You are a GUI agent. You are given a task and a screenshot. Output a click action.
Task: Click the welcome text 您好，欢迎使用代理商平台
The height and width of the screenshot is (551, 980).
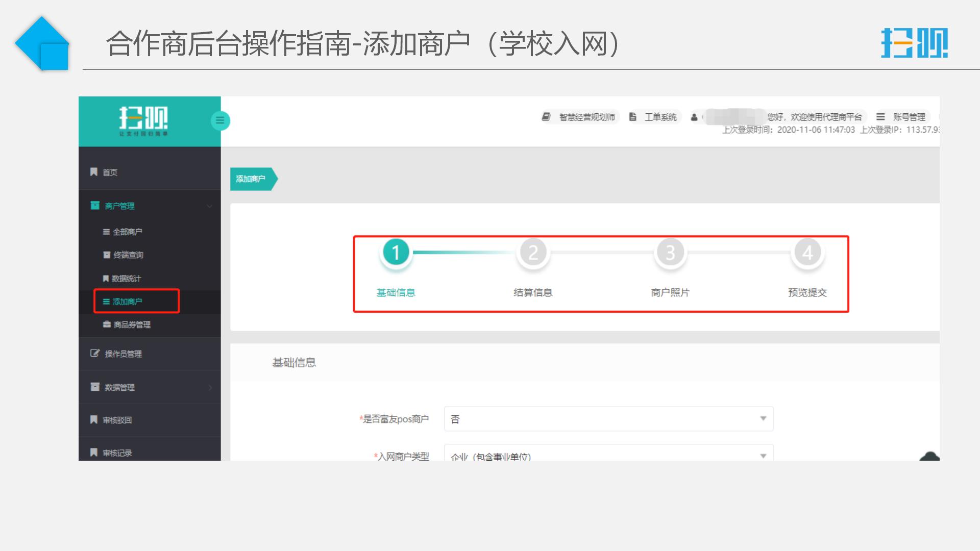[815, 117]
